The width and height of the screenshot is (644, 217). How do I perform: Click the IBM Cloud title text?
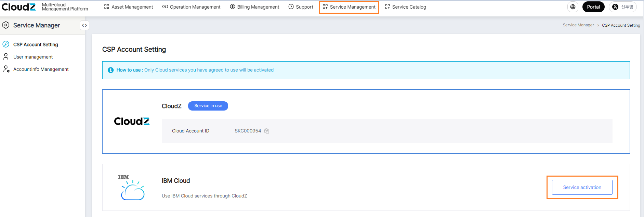click(176, 181)
